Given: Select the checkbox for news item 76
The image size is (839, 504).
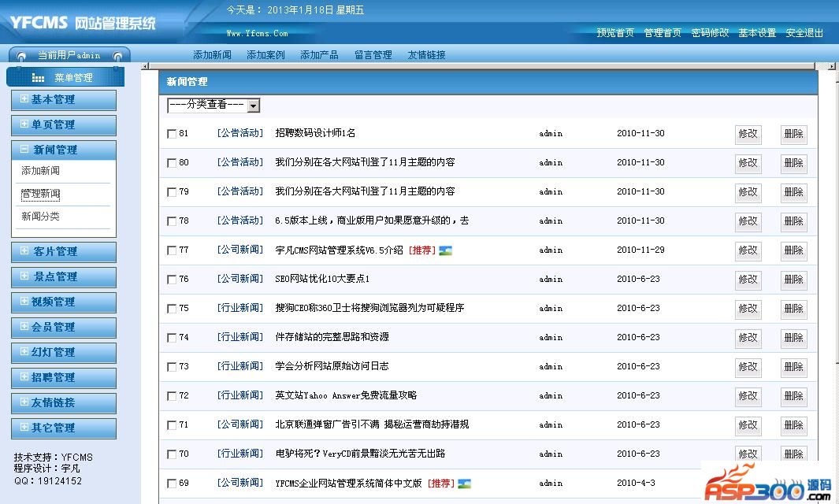Looking at the screenshot, I should coord(172,280).
